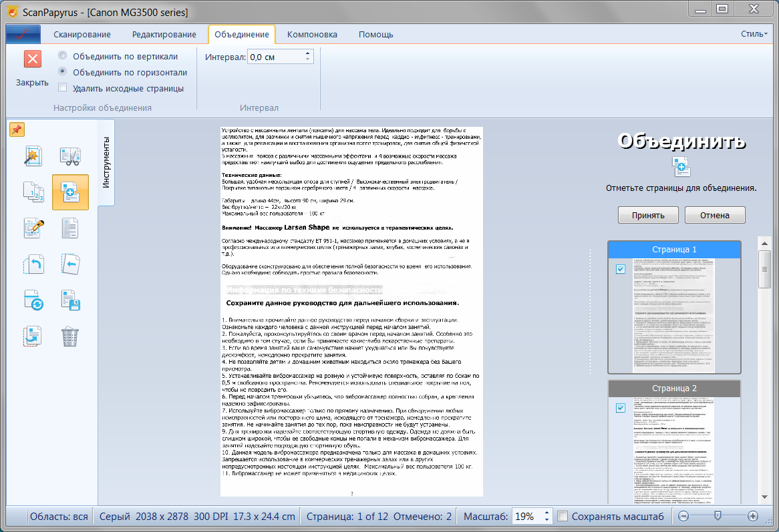
Task: Click the Инструменты vertical panel tab
Action: pyautogui.click(x=106, y=163)
